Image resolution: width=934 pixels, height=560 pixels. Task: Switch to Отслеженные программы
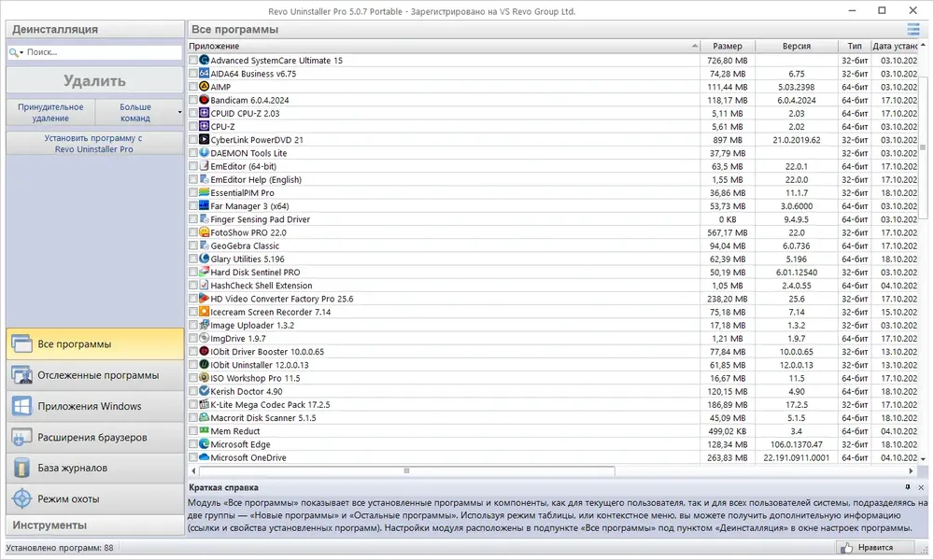[95, 375]
